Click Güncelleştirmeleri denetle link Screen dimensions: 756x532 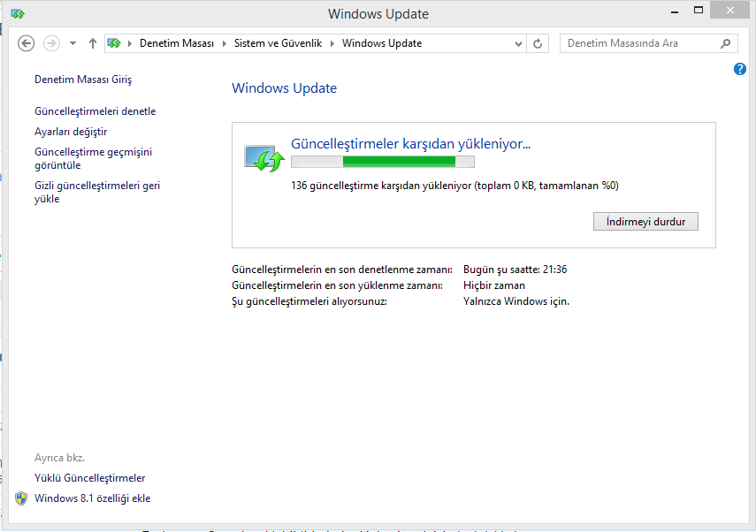[95, 111]
